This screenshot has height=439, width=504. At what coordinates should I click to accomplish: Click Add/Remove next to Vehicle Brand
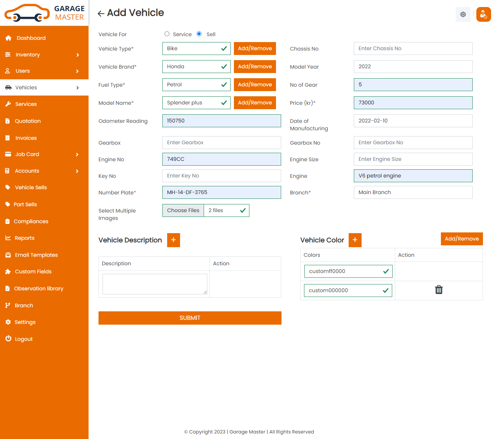255,67
